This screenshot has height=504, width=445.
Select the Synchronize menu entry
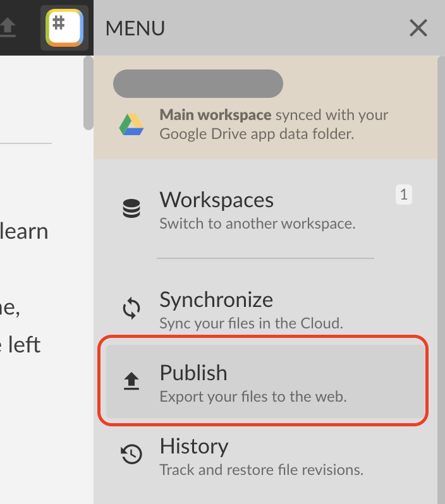[x=265, y=309]
